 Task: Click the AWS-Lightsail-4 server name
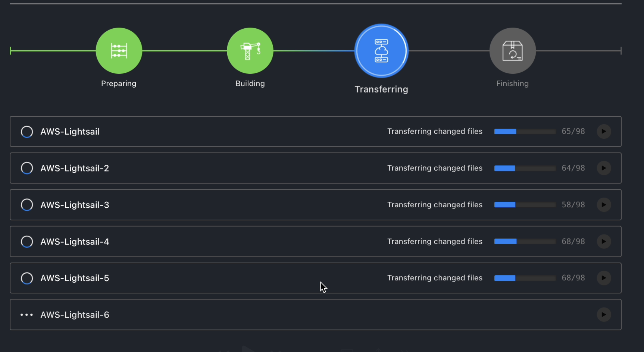75,242
